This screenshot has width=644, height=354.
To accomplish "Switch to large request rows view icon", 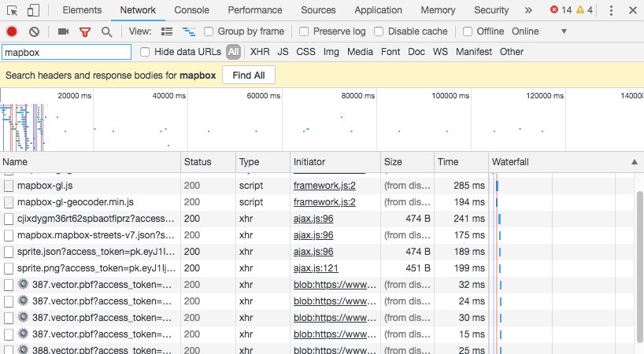I will 167,31.
